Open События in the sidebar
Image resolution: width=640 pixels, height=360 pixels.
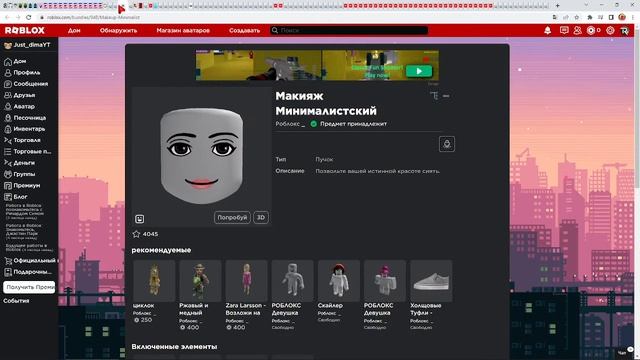(16, 301)
